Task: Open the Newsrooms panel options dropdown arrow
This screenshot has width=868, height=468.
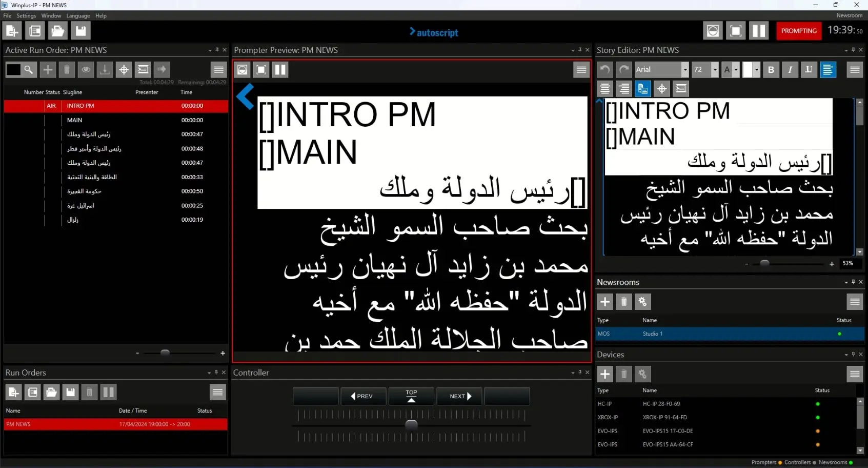Action: click(x=846, y=282)
